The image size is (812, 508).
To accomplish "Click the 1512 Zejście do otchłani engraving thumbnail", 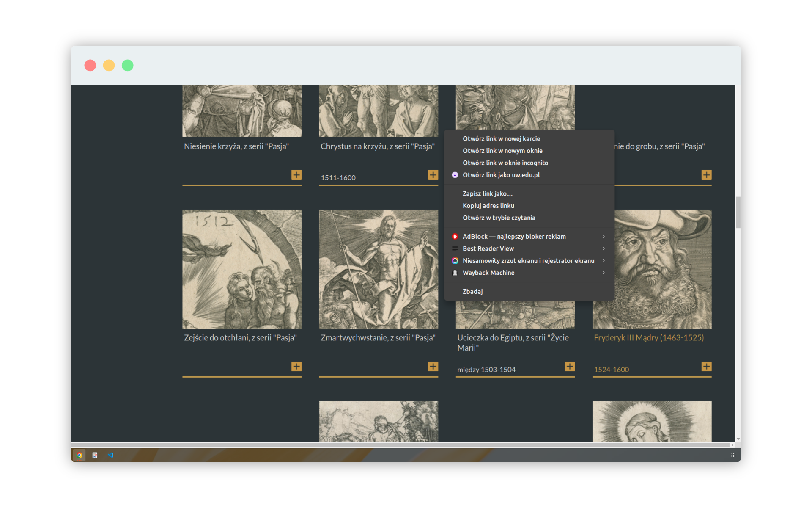I will click(x=242, y=269).
